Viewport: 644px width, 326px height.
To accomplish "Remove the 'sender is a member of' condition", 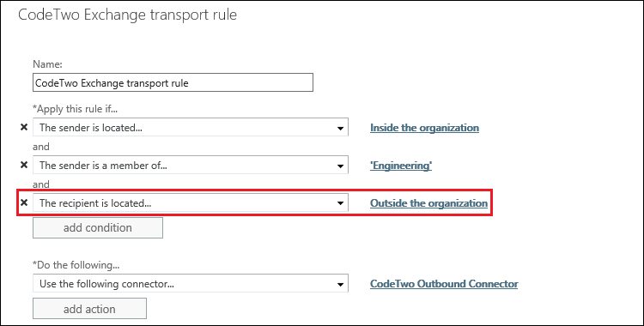I will click(24, 165).
